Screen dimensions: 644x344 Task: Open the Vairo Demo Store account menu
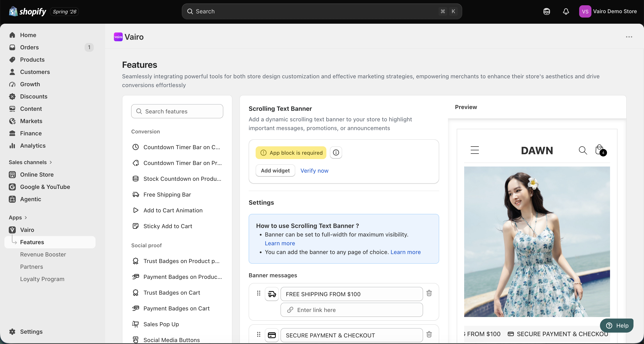(x=608, y=11)
